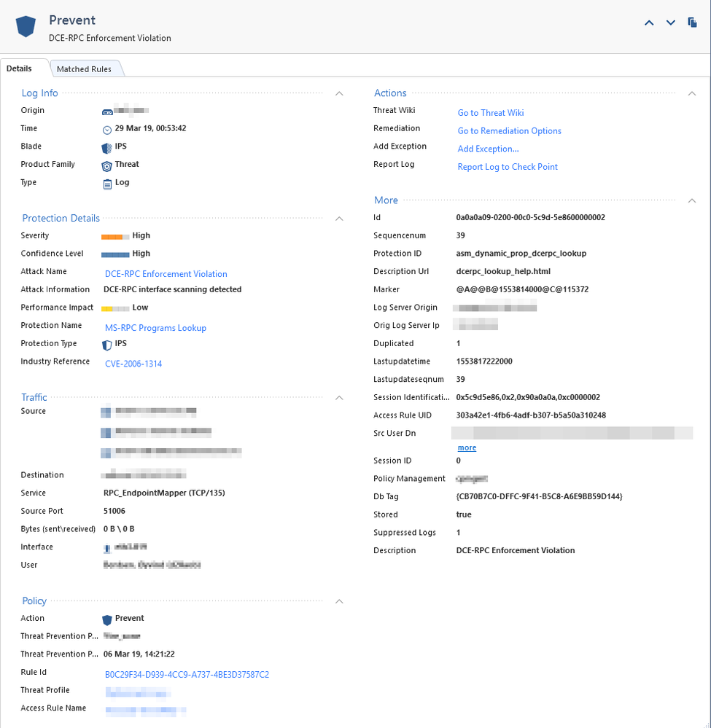711x728 pixels.
Task: Select the Details tab
Action: 20,69
